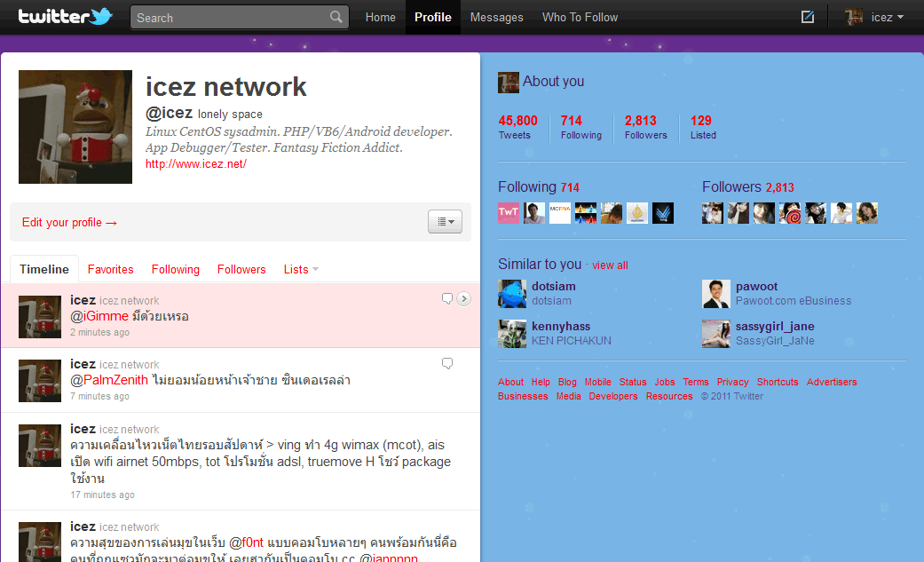Select the Profile menu item

(432, 17)
